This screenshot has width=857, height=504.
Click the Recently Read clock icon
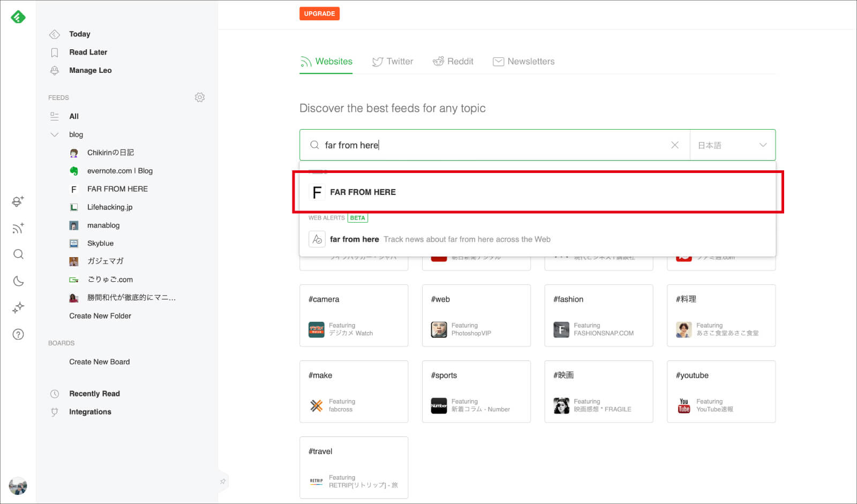tap(55, 394)
